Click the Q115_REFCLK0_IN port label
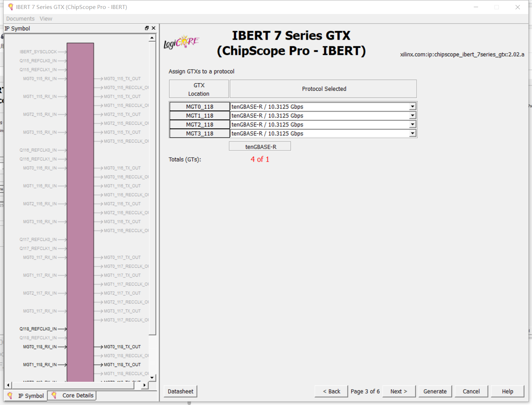The height and width of the screenshot is (405, 532). tap(38, 61)
